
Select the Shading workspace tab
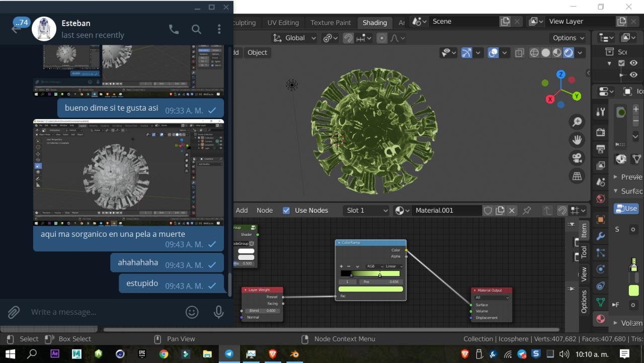click(x=375, y=23)
